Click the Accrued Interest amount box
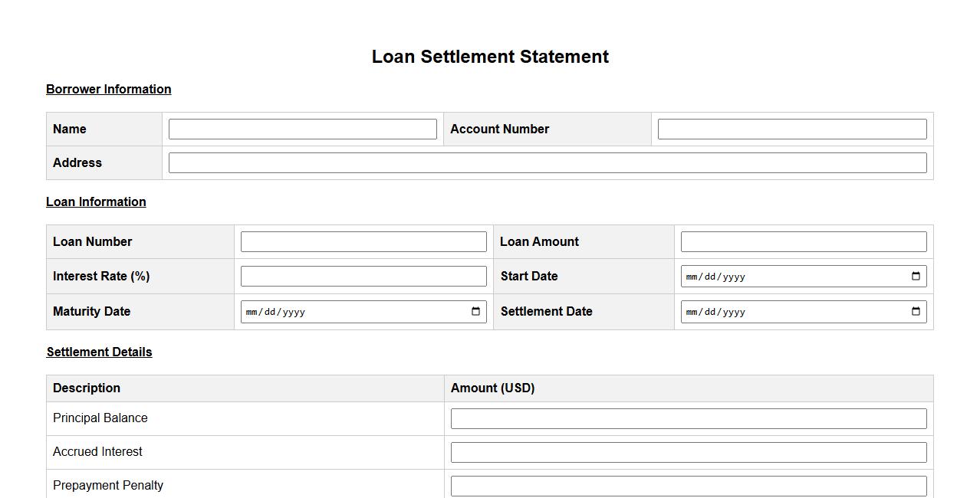Viewport: 980px width, 498px height. [x=688, y=453]
